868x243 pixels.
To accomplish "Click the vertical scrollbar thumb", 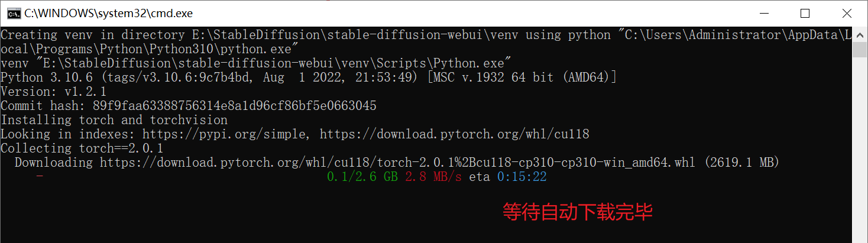I will pyautogui.click(x=860, y=48).
